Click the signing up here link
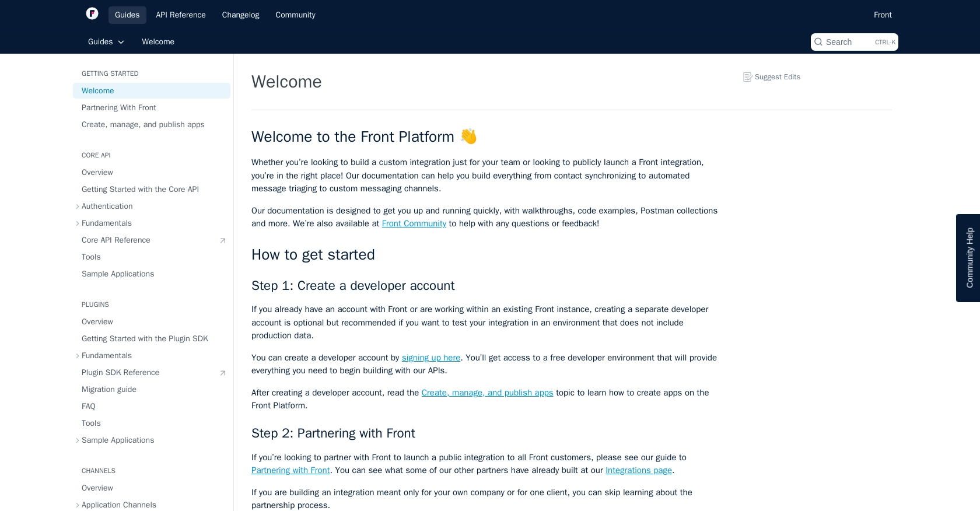The width and height of the screenshot is (980, 511). click(431, 358)
